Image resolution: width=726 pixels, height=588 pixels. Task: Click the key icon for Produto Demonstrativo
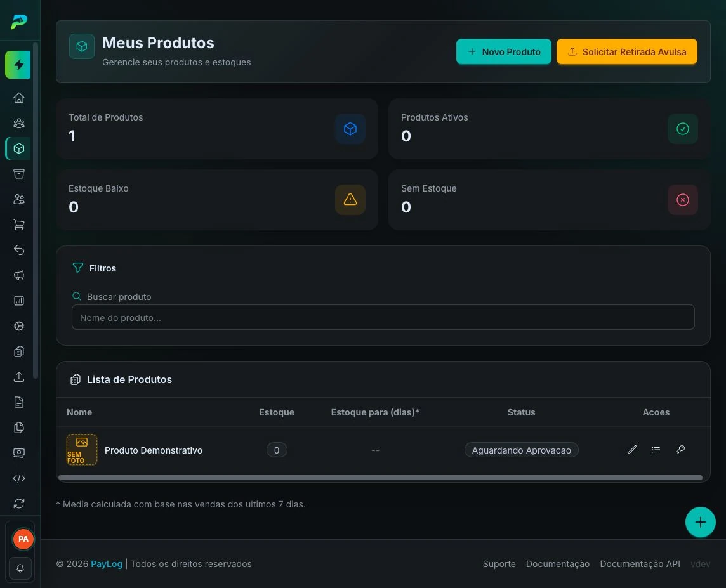pos(680,450)
